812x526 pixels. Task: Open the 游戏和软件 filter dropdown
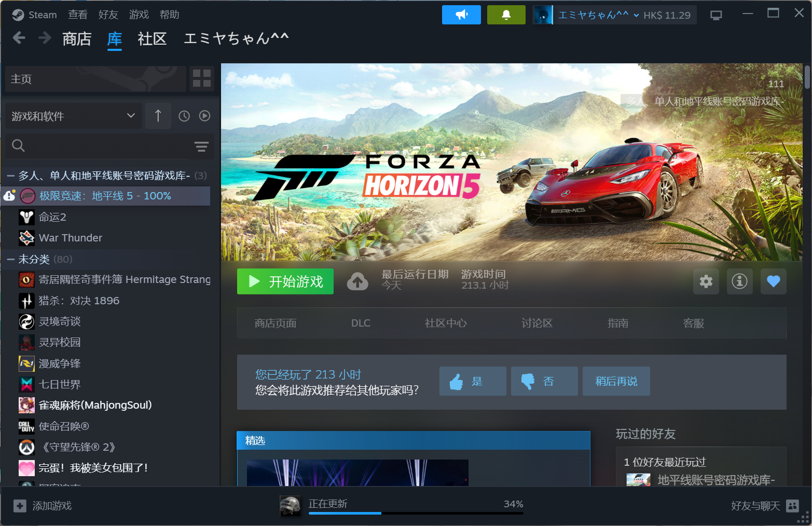[73, 116]
